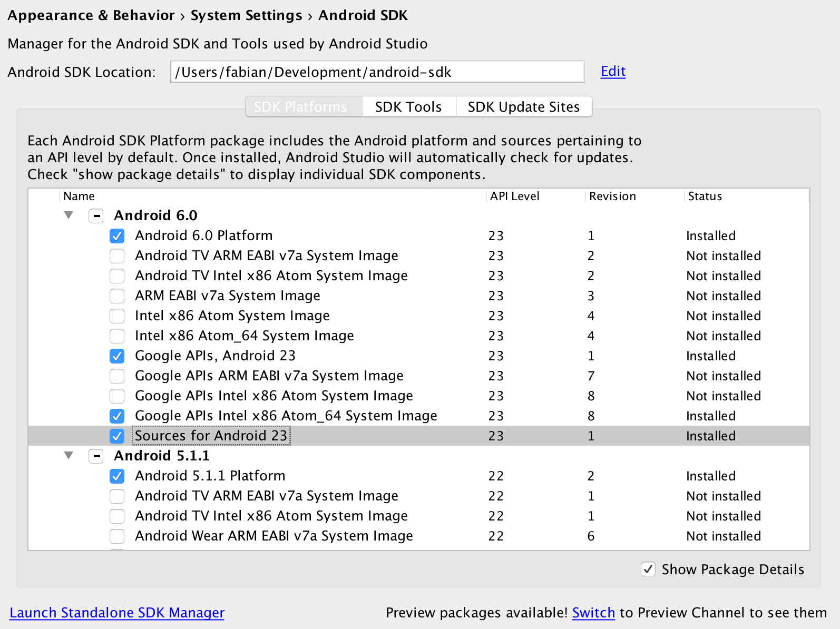Viewport: 840px width, 629px height.
Task: Uncheck Android 5.1.1 Platform checkbox
Action: (117, 476)
